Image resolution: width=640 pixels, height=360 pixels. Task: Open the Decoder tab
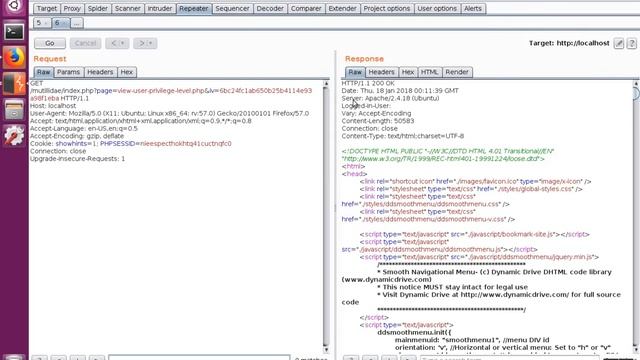click(270, 9)
